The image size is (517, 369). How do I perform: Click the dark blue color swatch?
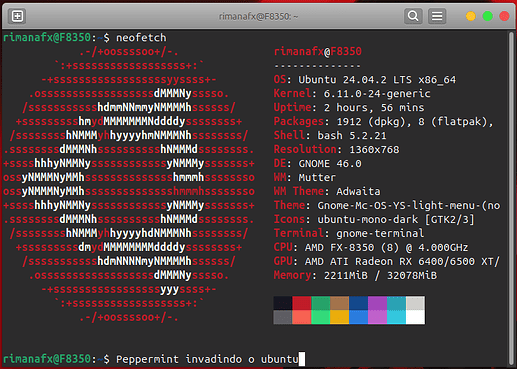(x=358, y=303)
